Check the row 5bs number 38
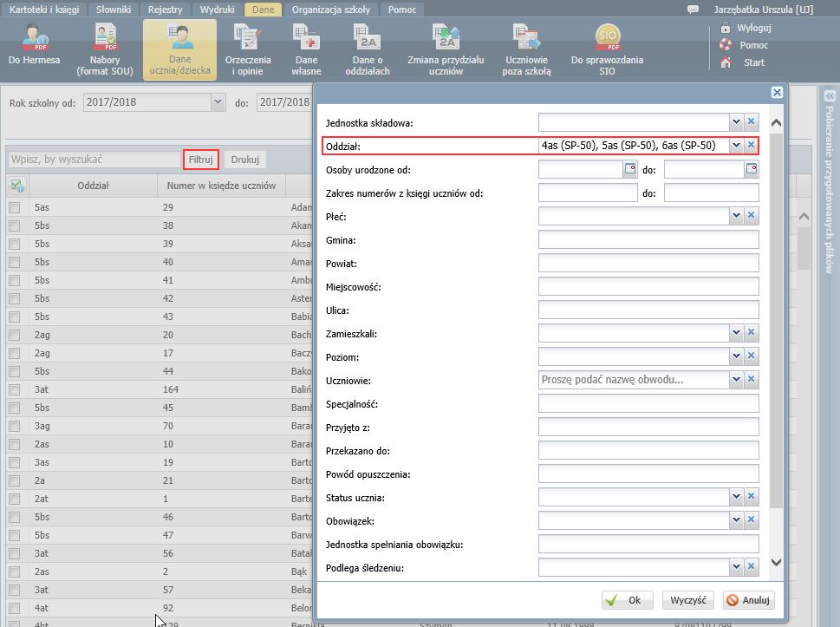This screenshot has height=627, width=840. pos(15,225)
